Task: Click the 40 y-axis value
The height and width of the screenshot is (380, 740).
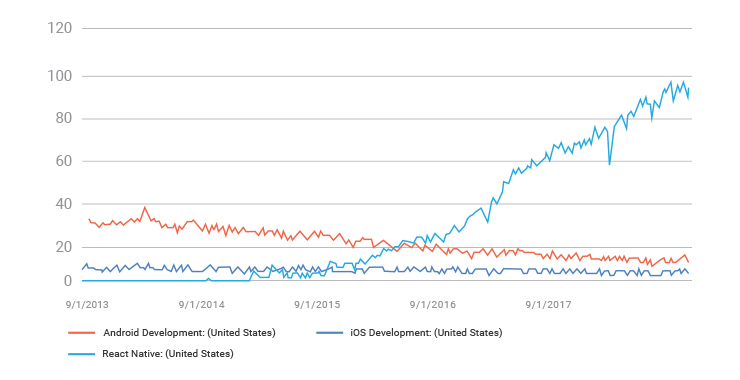Action: click(x=64, y=204)
